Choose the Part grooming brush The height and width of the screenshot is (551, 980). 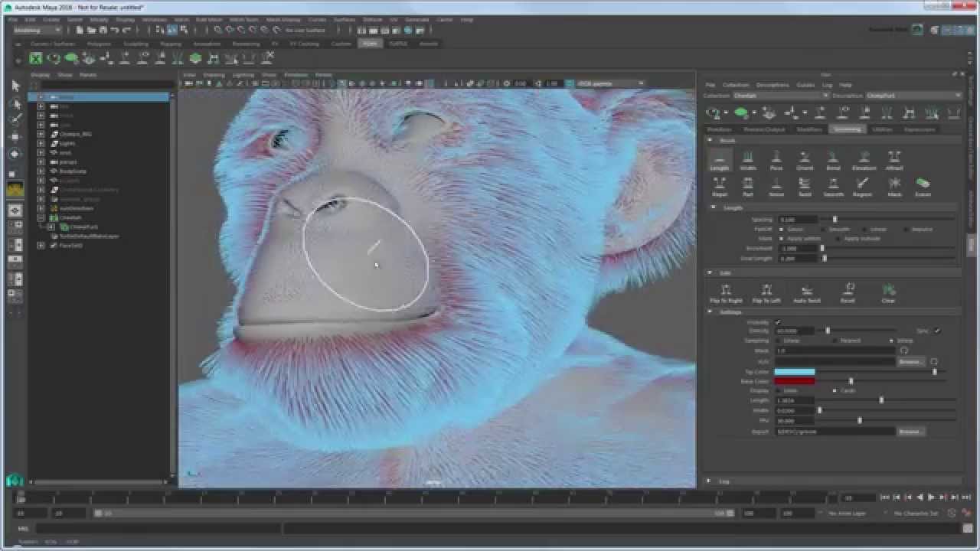point(748,187)
